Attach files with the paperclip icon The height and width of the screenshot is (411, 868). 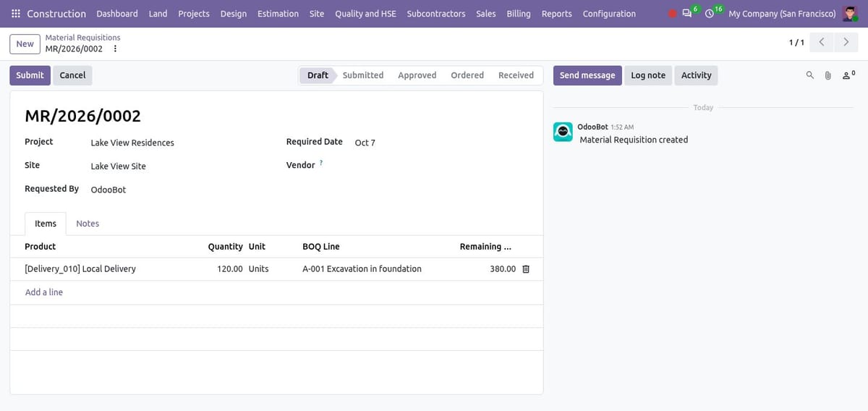[x=828, y=75]
